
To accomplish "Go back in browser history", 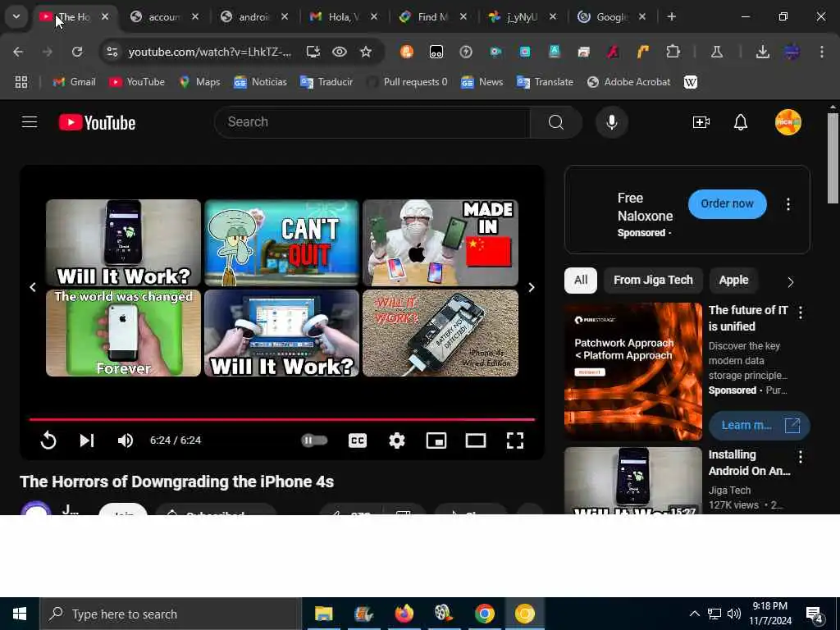I will [x=18, y=52].
